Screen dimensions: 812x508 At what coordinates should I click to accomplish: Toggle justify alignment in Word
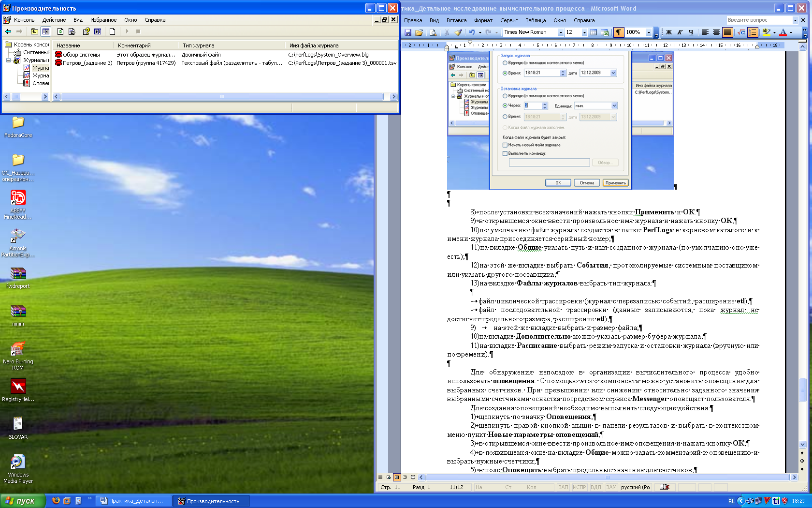point(727,32)
